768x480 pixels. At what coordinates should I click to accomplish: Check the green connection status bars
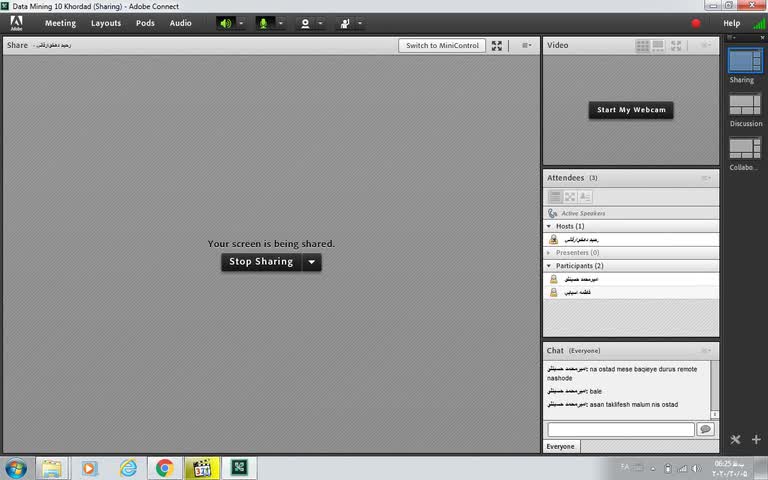click(x=760, y=23)
